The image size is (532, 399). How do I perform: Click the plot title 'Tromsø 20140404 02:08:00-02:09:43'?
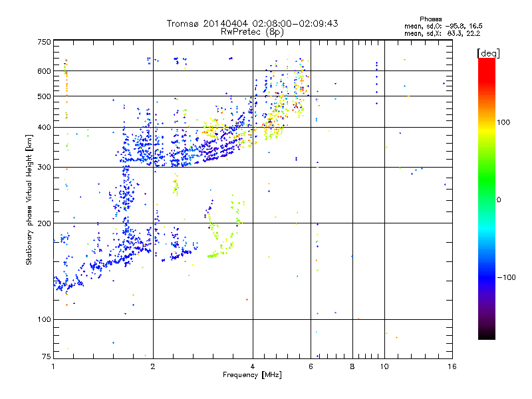tap(252, 23)
